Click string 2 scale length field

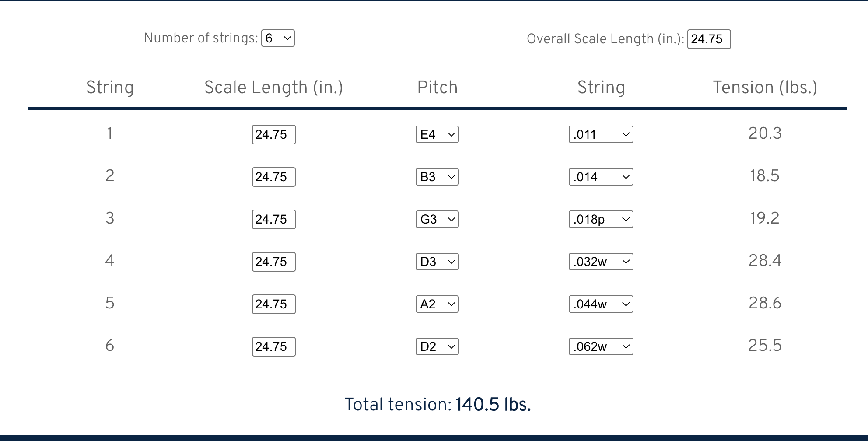(273, 177)
